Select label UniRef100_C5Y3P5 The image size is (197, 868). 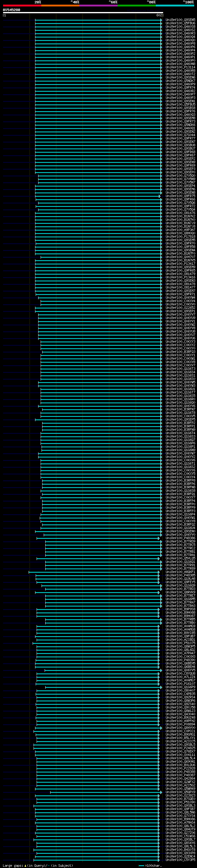pos(180,860)
